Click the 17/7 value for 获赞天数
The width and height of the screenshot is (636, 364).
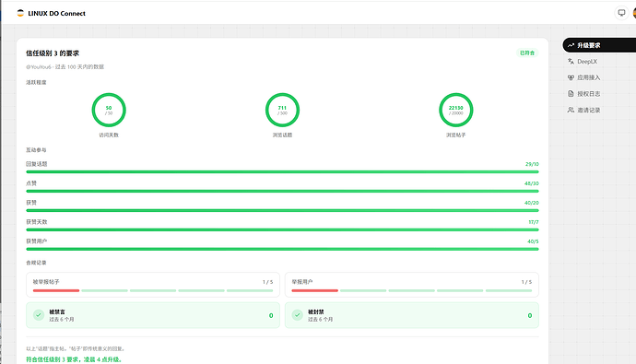point(534,222)
